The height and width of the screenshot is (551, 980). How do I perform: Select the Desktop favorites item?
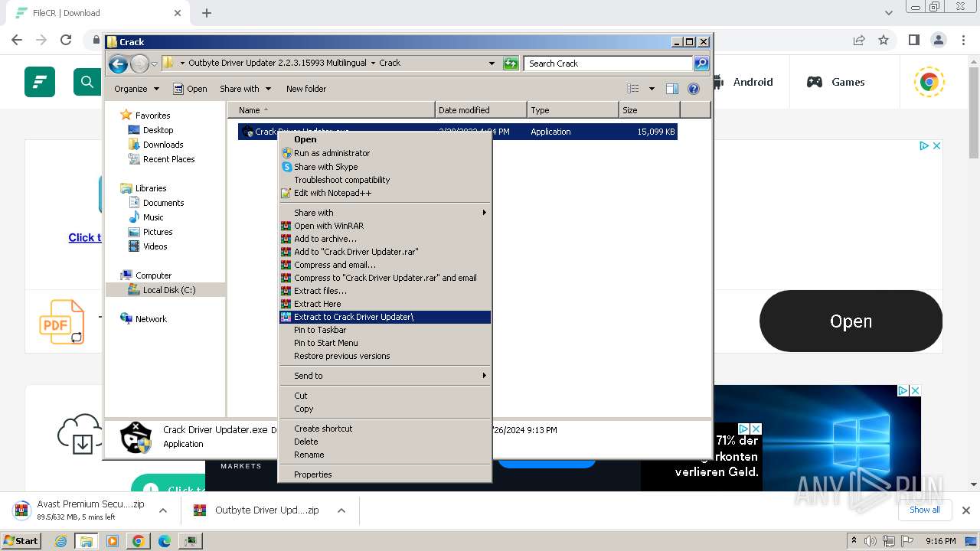click(x=158, y=130)
